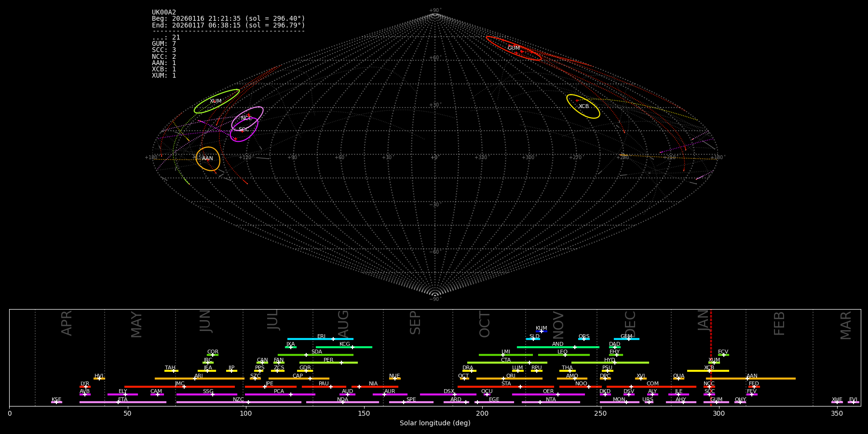
Task: Click the cyan ERI shower bar in the timeline
Action: click(x=320, y=339)
